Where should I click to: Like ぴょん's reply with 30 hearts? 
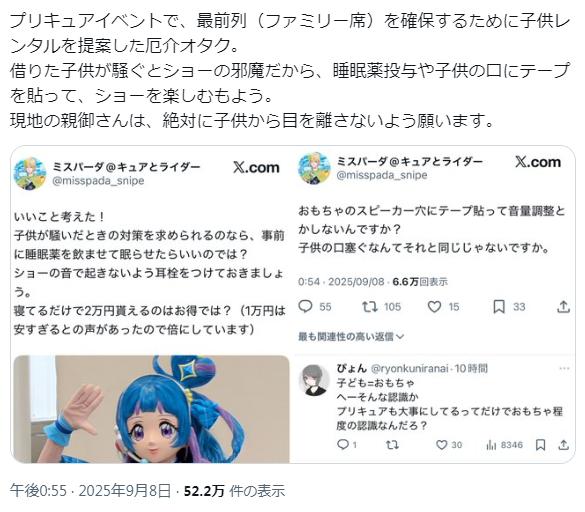442,444
